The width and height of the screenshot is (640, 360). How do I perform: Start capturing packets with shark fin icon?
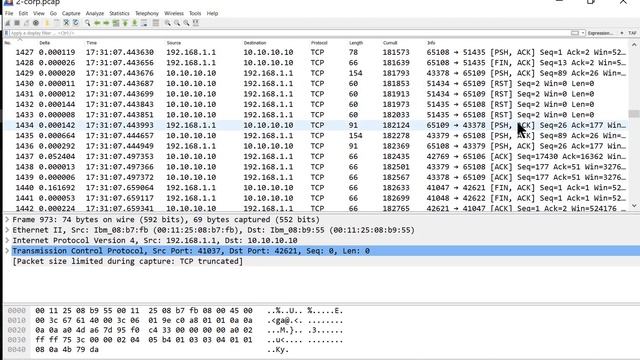coord(7,23)
